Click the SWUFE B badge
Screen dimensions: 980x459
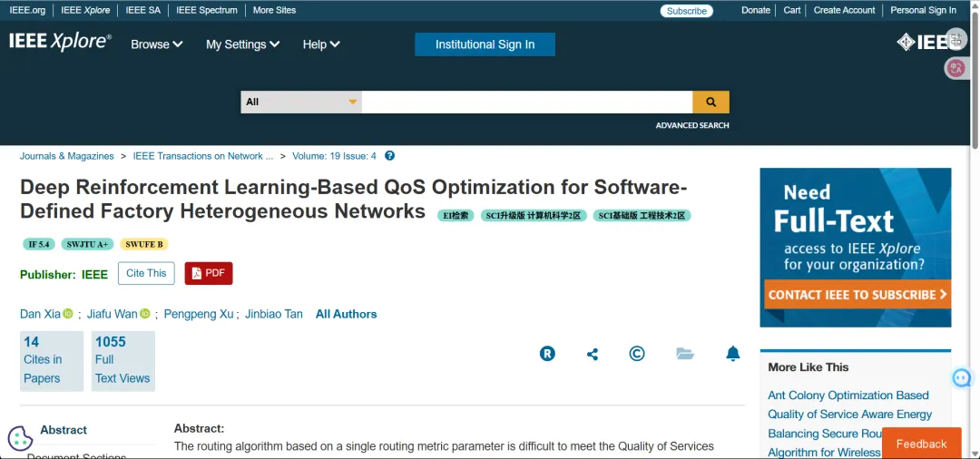pos(143,244)
